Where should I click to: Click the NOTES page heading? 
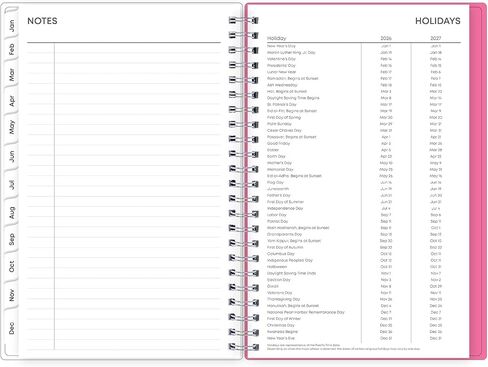tap(42, 21)
